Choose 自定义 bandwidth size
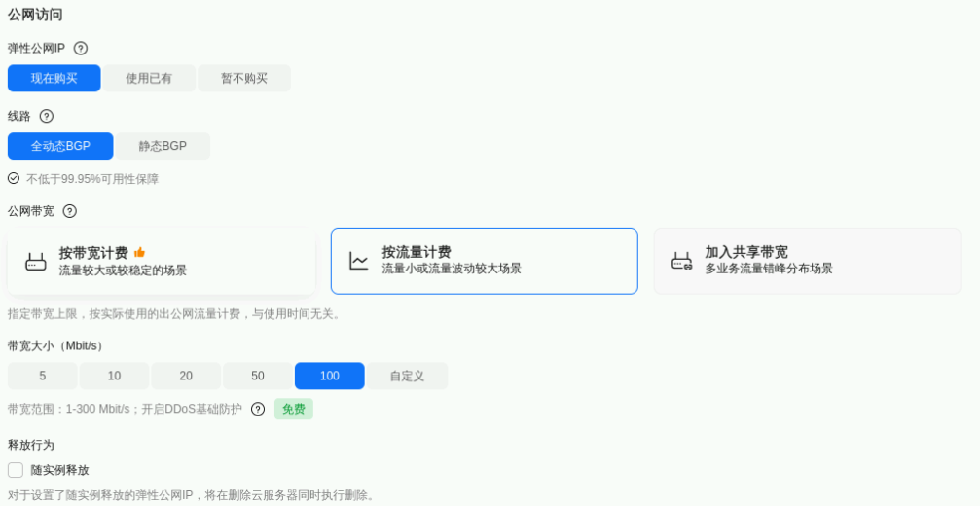 tap(407, 377)
